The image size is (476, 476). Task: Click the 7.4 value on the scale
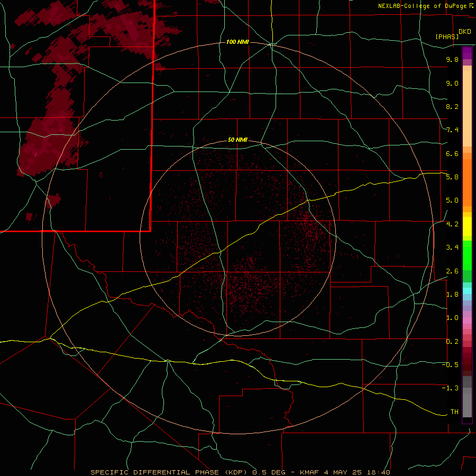point(452,130)
